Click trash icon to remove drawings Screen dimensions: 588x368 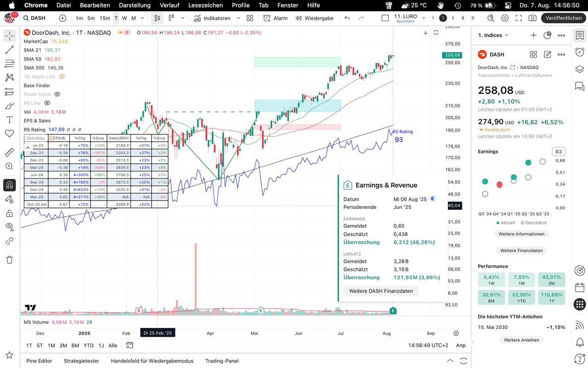10,260
